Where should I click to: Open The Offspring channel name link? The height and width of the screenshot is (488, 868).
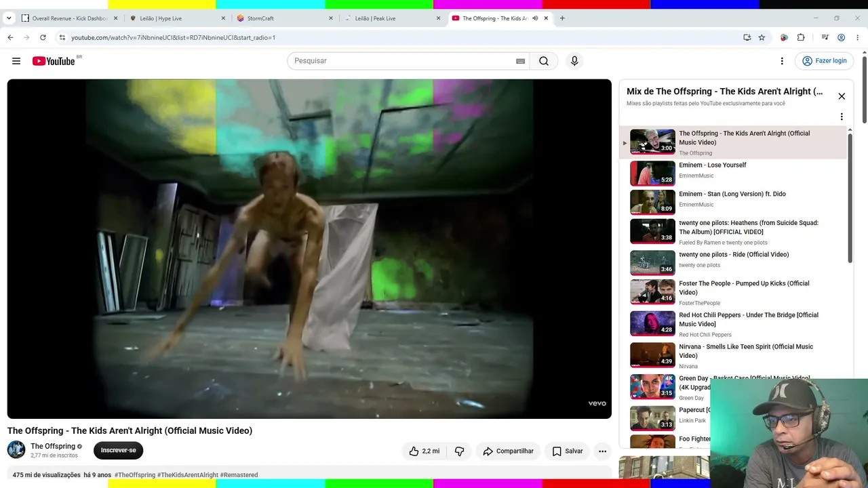(x=53, y=446)
